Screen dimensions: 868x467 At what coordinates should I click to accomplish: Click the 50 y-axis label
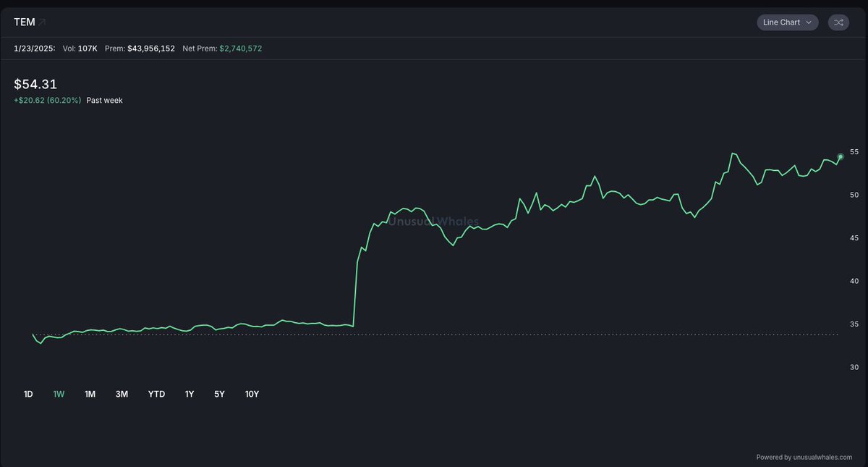point(854,195)
